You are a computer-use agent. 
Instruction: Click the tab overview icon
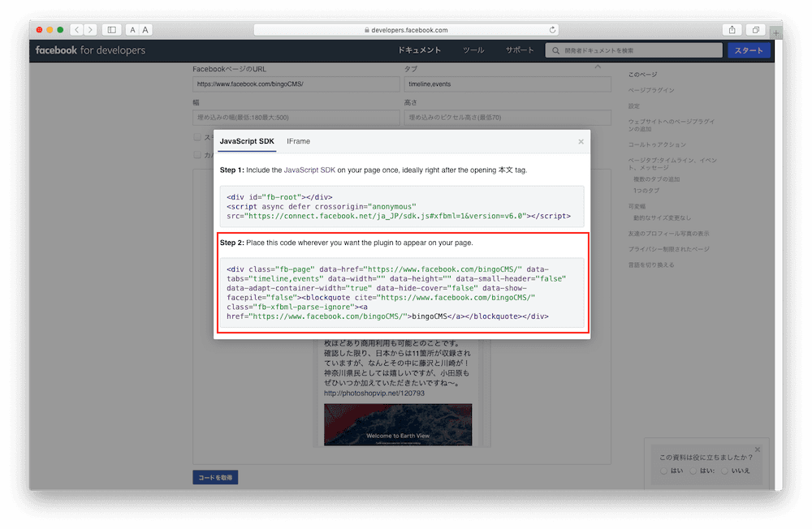coord(755,29)
